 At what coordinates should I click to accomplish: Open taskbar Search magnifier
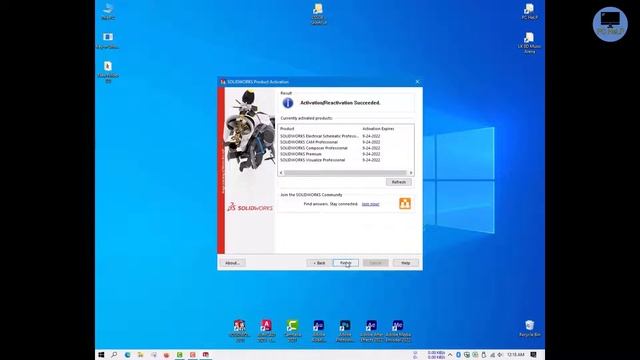114,355
